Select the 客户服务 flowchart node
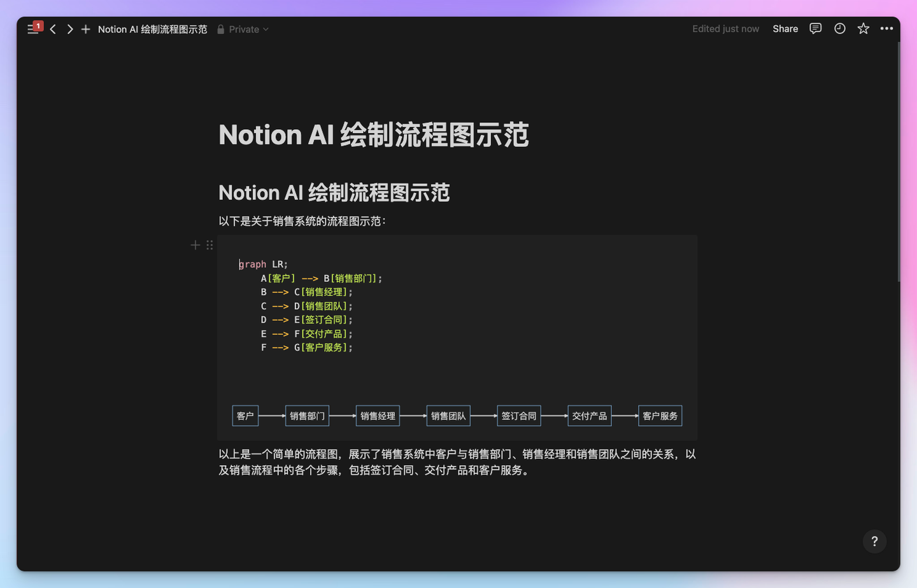The height and width of the screenshot is (588, 917). pyautogui.click(x=660, y=416)
